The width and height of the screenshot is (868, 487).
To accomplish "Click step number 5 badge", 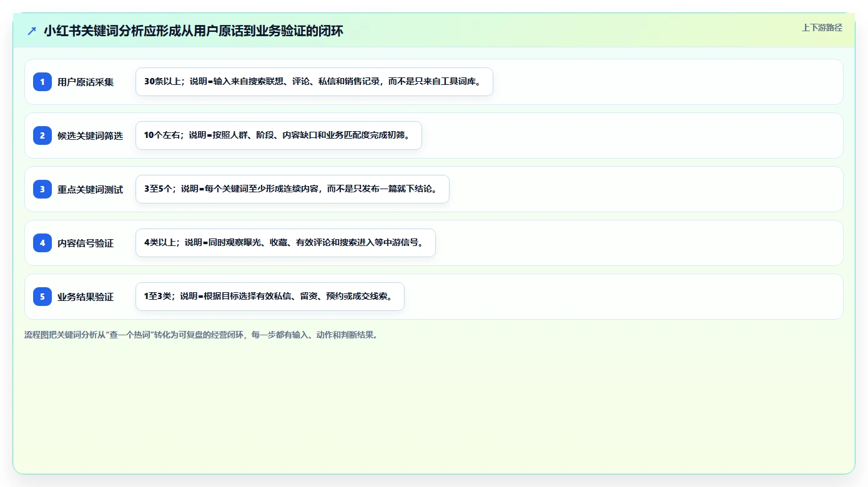I will [x=42, y=297].
